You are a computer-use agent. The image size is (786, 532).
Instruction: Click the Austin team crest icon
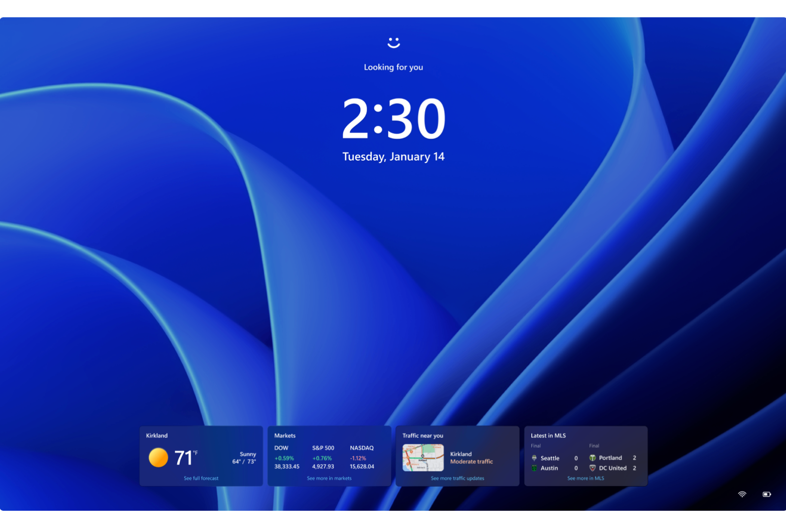(x=534, y=468)
